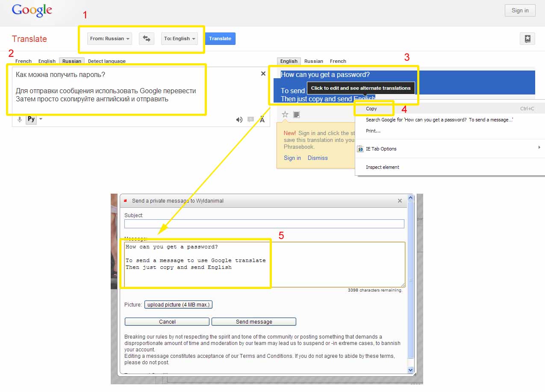Choose Detect language option

(x=107, y=61)
